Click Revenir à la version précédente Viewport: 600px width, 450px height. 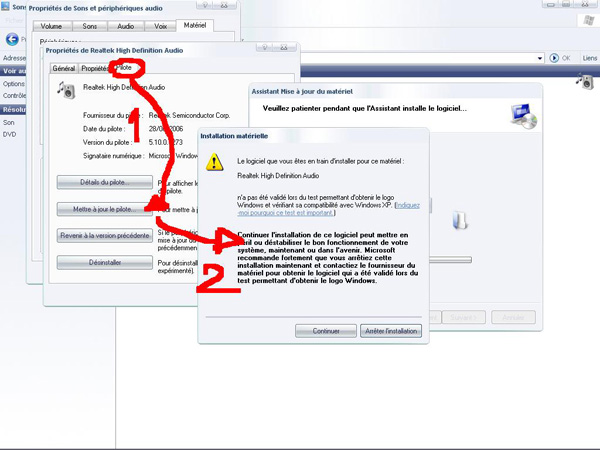(104, 235)
